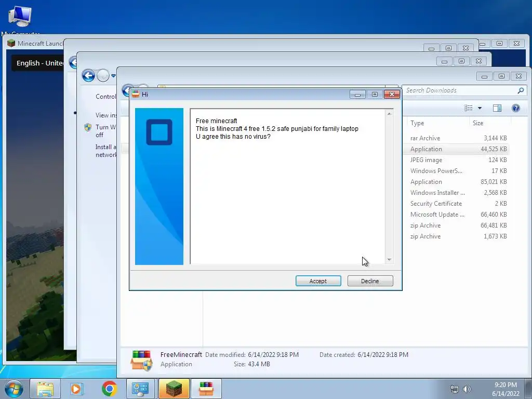Launch Windows Media Player from the taskbar
This screenshot has width=532, height=399.
click(77, 389)
